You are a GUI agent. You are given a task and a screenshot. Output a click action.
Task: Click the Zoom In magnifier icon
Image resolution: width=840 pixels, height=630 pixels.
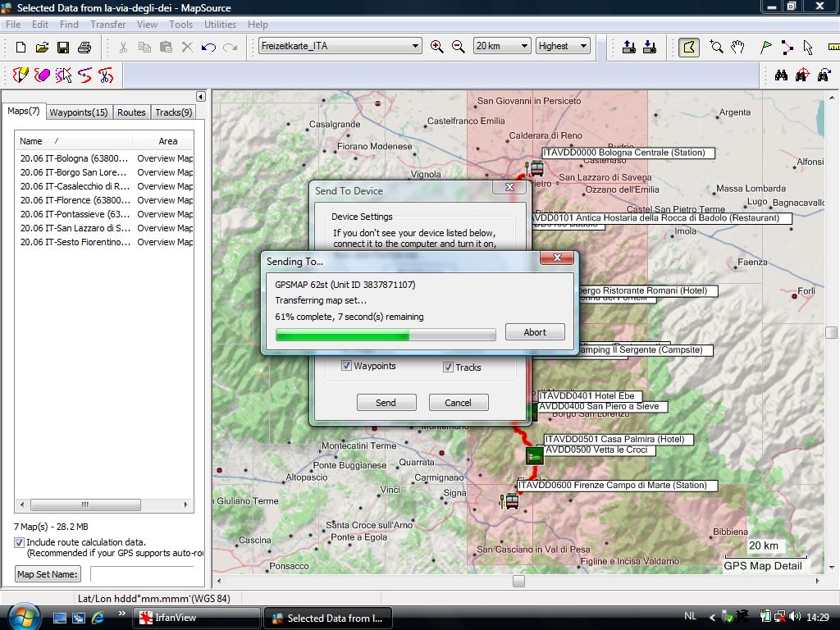tap(437, 47)
